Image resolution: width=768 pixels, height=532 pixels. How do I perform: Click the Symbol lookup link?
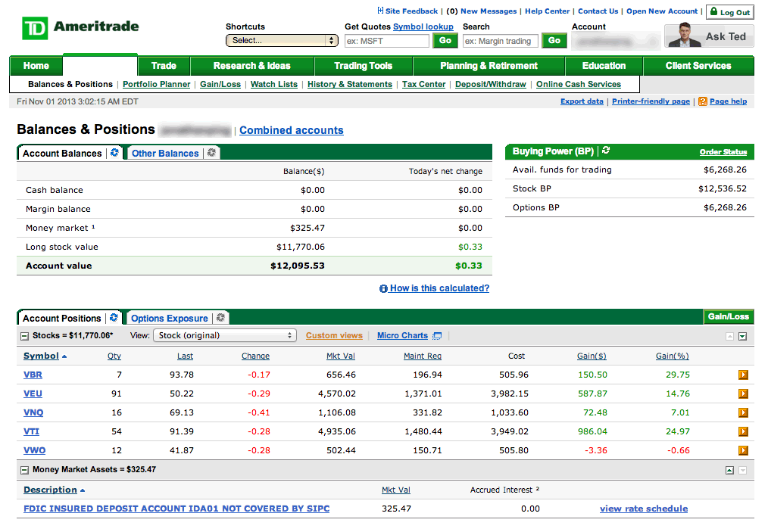click(x=423, y=26)
